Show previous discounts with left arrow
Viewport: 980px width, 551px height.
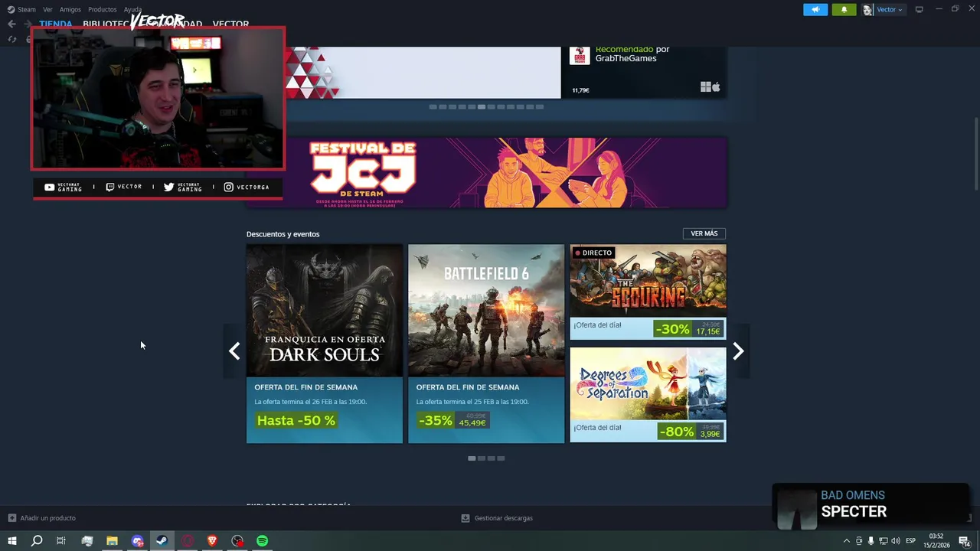pos(234,351)
